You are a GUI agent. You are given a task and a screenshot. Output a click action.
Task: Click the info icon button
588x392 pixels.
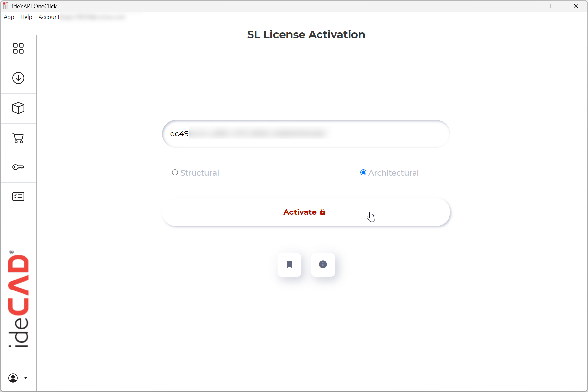(x=323, y=265)
